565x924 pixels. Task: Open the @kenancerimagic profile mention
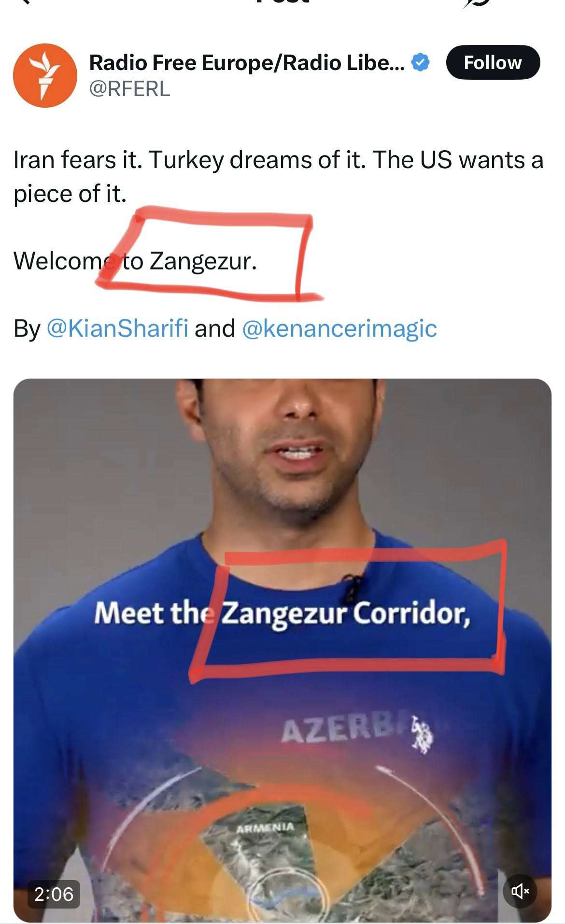339,328
